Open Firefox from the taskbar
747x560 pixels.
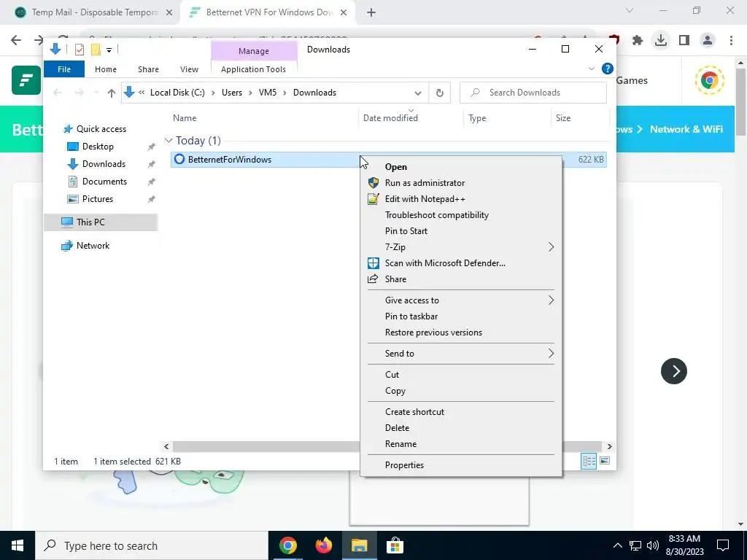pos(324,545)
